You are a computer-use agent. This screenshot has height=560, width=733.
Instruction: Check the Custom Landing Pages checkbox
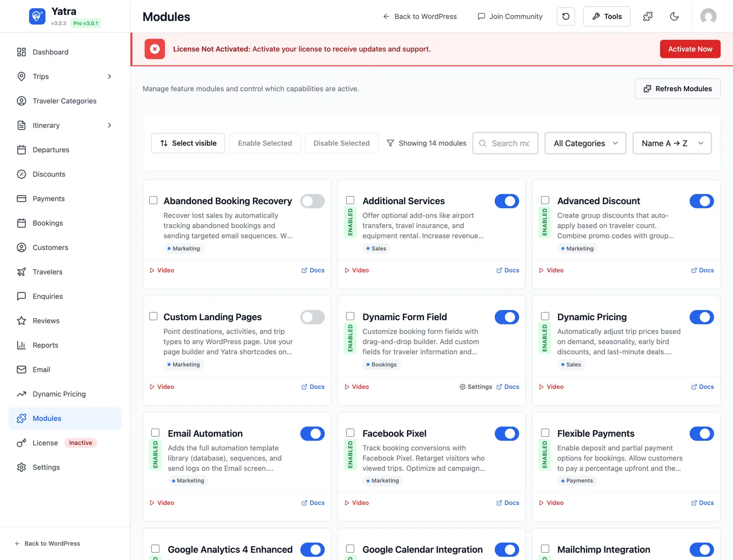tap(153, 316)
